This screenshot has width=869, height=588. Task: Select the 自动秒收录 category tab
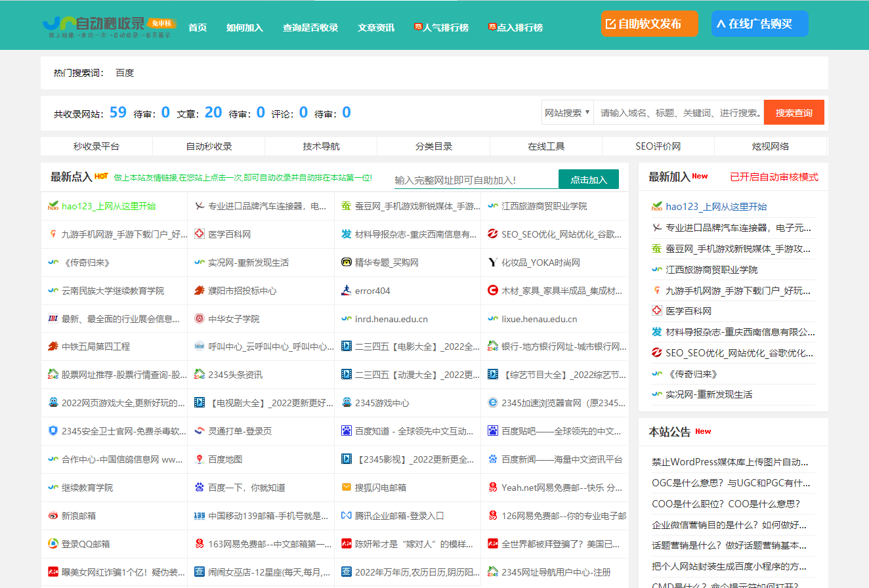[209, 146]
